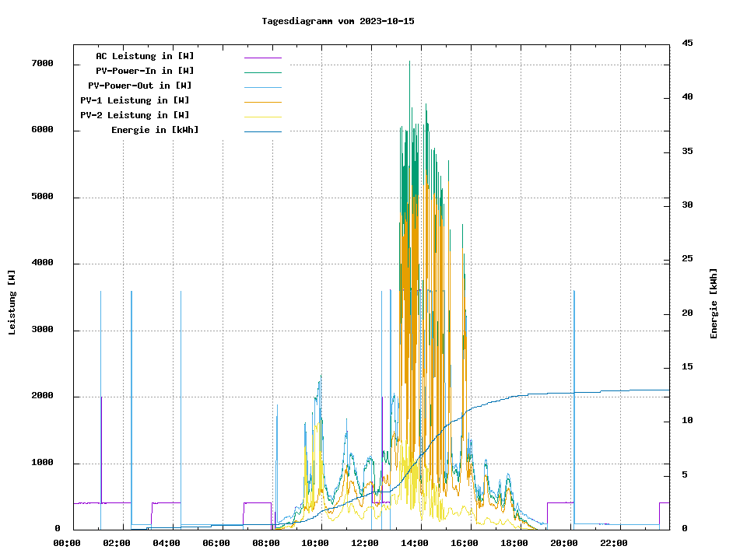Image resolution: width=747 pixels, height=560 pixels.
Task: Select the AC Leistung legend label
Action: [145, 56]
